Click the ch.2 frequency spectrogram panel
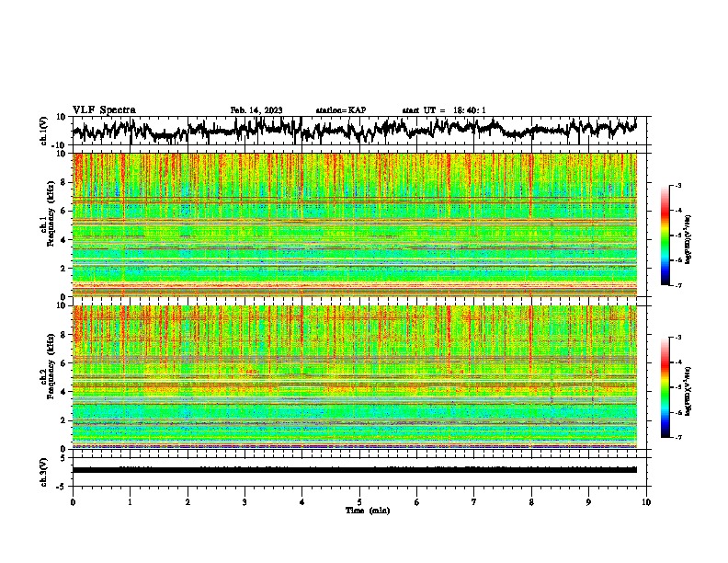Screen dimensions: 728x563 (x=355, y=377)
